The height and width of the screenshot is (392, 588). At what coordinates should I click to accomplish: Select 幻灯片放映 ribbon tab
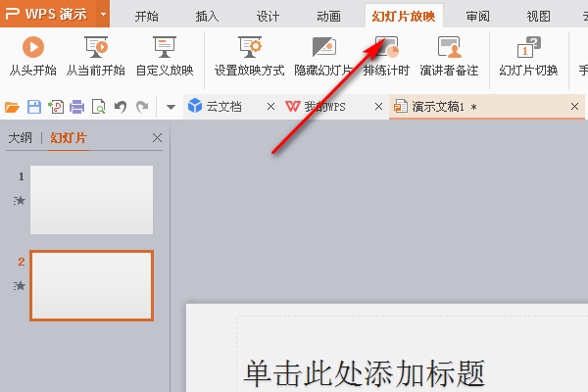pos(404,16)
